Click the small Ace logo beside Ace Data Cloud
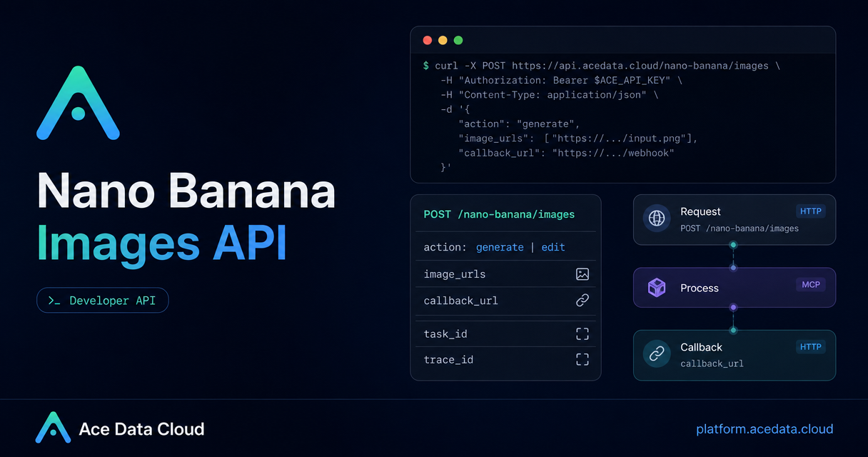 coord(53,428)
